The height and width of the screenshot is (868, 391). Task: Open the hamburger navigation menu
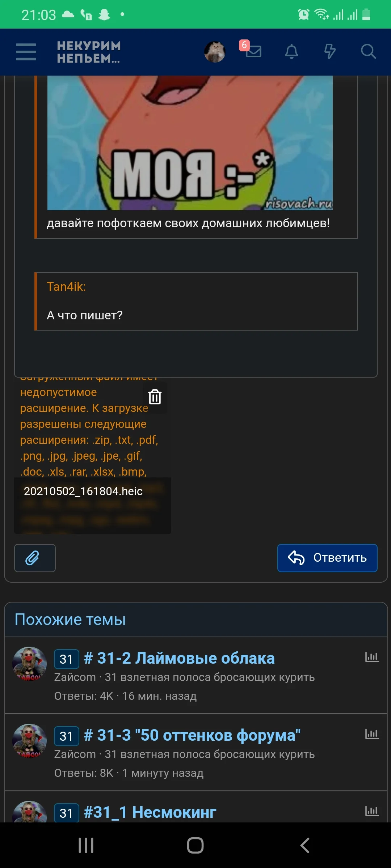click(26, 52)
